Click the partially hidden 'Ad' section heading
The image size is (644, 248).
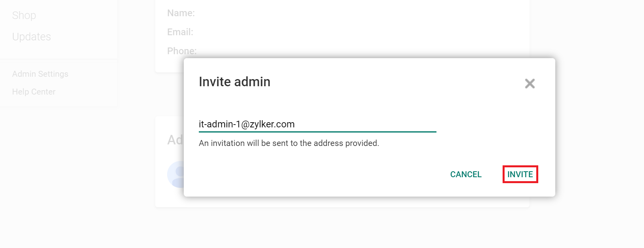tap(175, 140)
